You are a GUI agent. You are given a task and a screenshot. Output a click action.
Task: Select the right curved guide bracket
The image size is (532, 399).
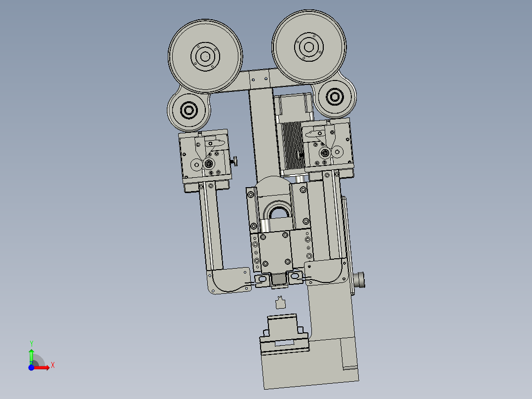[326, 273]
